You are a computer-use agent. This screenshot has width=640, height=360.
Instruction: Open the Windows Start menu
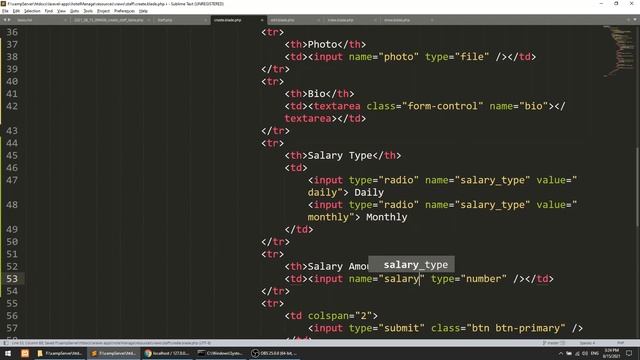pyautogui.click(x=8, y=353)
